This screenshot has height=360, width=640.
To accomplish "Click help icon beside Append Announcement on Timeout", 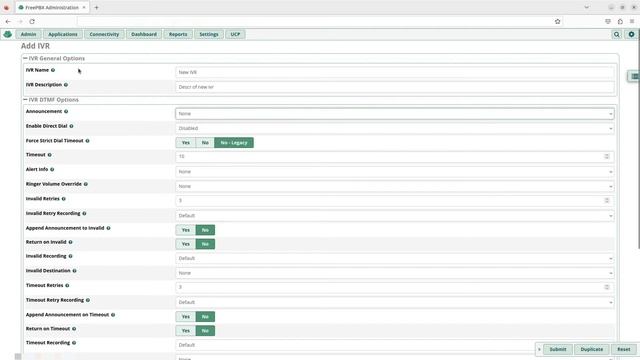I will coord(113,315).
